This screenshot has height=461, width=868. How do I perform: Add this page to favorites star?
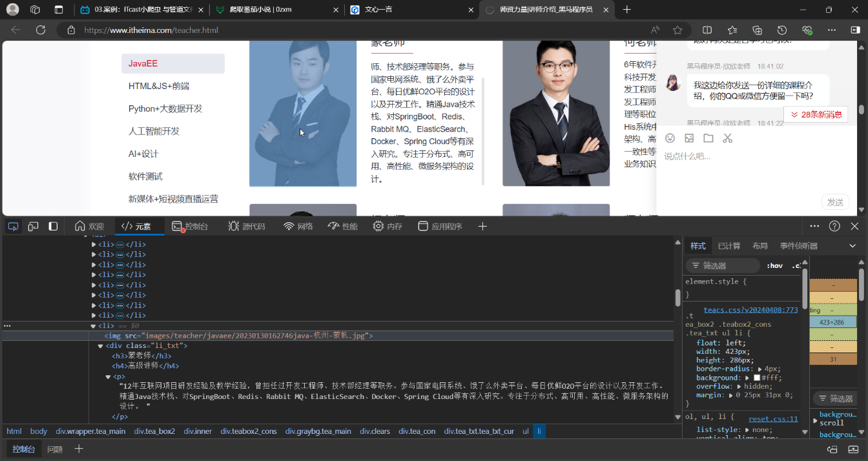[677, 30]
